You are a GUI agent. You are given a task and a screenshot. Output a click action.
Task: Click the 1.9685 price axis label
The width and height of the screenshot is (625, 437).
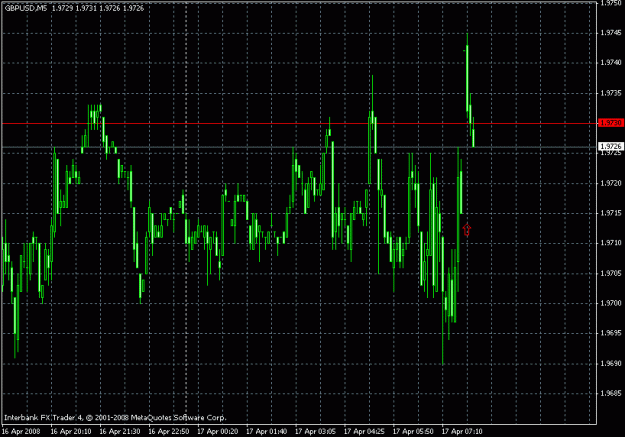tap(611, 394)
